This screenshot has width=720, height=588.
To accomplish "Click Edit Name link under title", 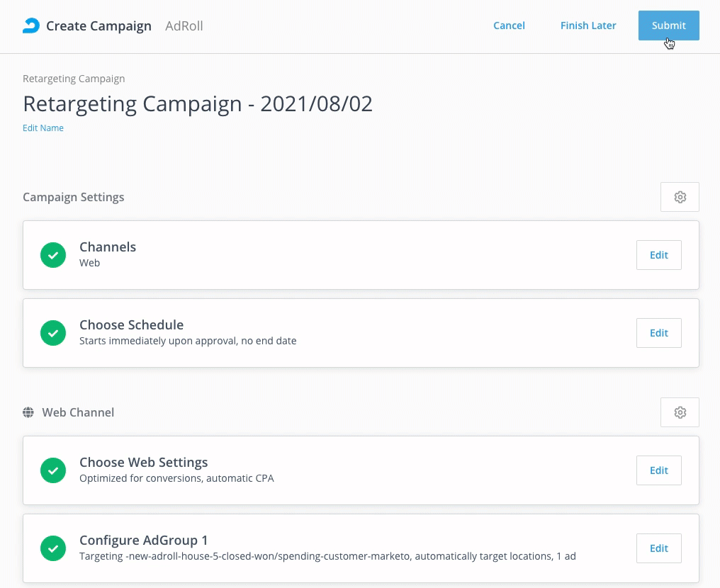I will pos(43,128).
